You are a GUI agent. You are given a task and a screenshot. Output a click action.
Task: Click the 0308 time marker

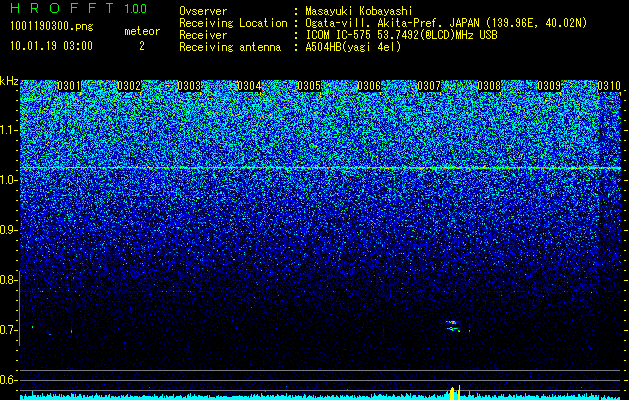(489, 86)
